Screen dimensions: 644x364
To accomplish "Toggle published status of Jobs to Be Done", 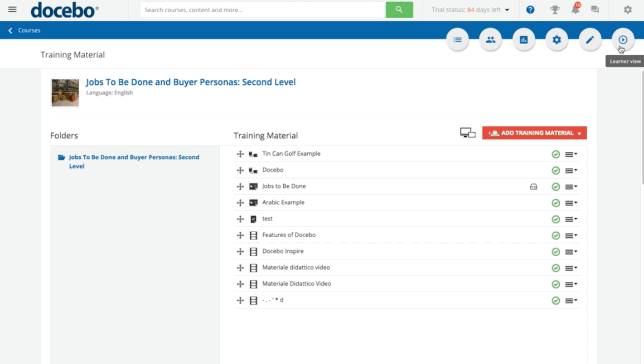I will coord(556,186).
